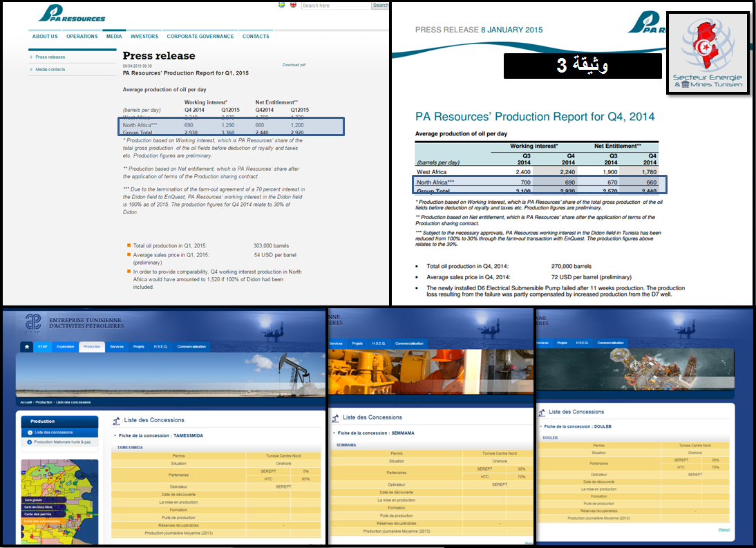Click the icon beside Liste des Concessions on TAMESSMIDA page
The image size is (756, 548).
click(116, 421)
